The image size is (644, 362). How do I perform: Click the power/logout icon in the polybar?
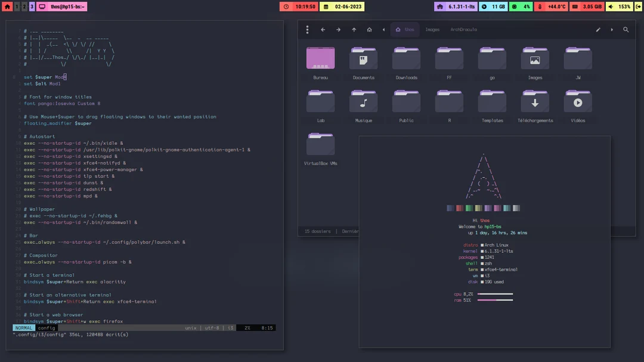tap(638, 6)
